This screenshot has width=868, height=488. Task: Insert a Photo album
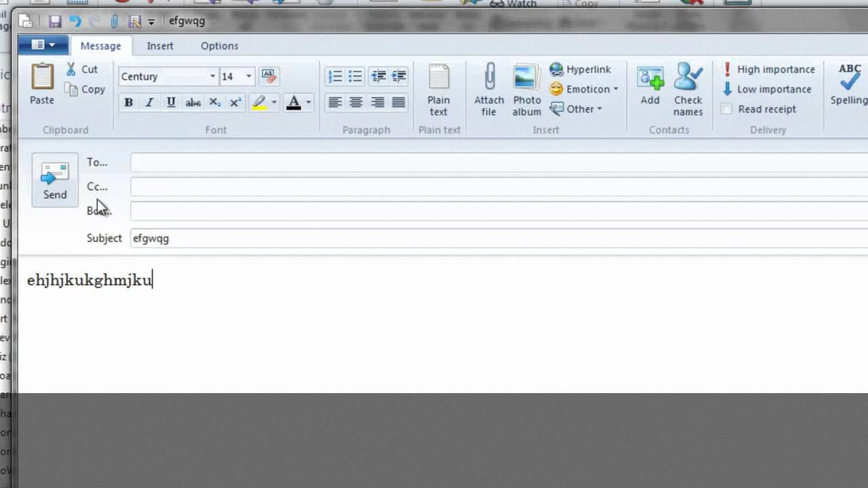coord(526,89)
